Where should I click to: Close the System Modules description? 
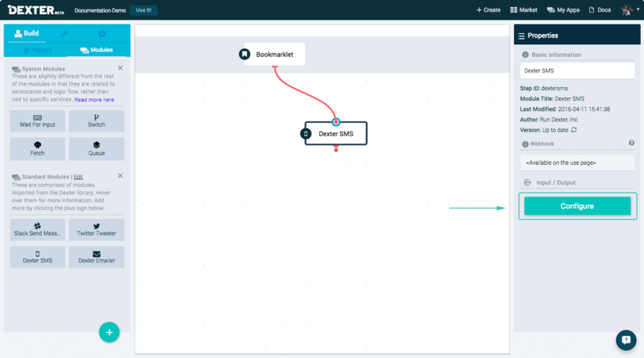[x=120, y=68]
